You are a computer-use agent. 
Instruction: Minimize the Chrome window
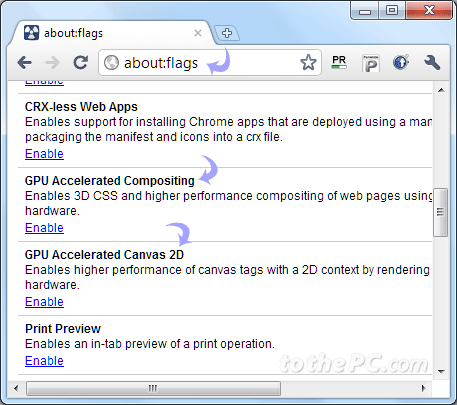(x=365, y=11)
